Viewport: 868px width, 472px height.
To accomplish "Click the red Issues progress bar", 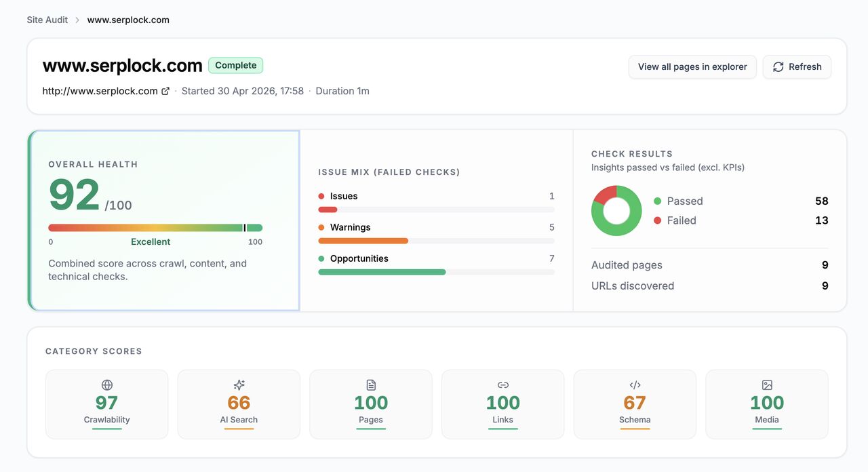I will pyautogui.click(x=328, y=210).
